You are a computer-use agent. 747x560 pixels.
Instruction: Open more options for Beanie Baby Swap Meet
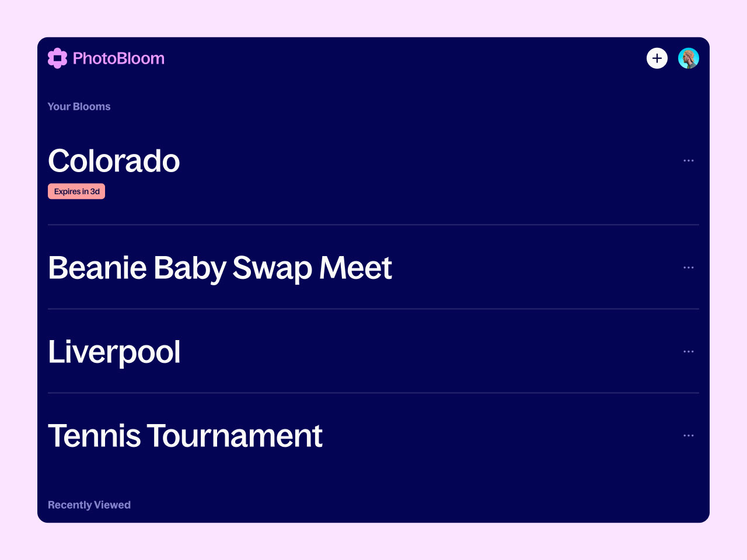[689, 267]
